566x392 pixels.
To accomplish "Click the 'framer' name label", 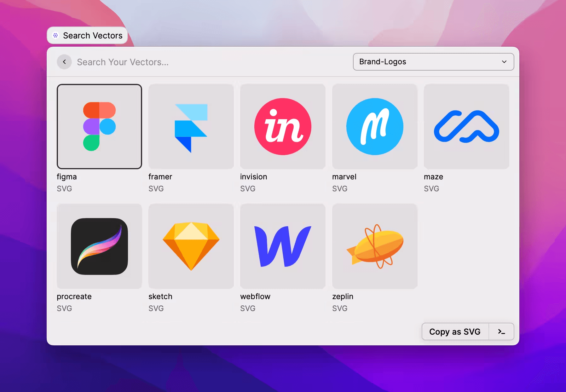I will pyautogui.click(x=160, y=177).
